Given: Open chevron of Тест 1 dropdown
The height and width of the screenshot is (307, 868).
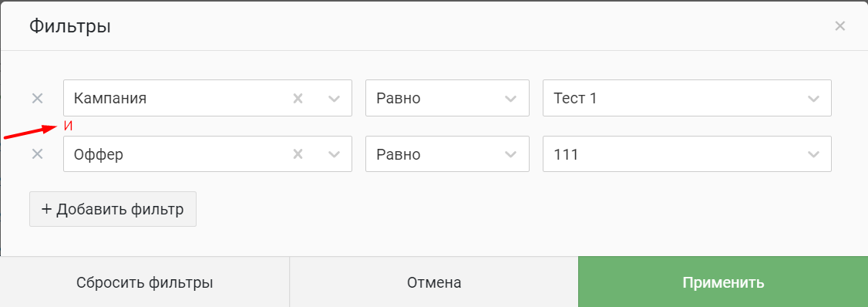Looking at the screenshot, I should tap(813, 99).
